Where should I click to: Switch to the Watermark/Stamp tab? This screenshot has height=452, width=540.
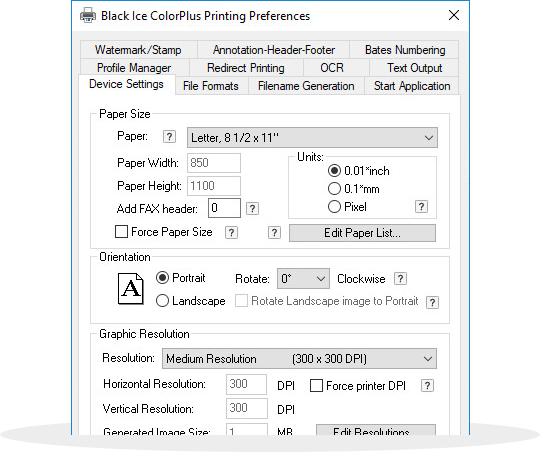pos(138,50)
